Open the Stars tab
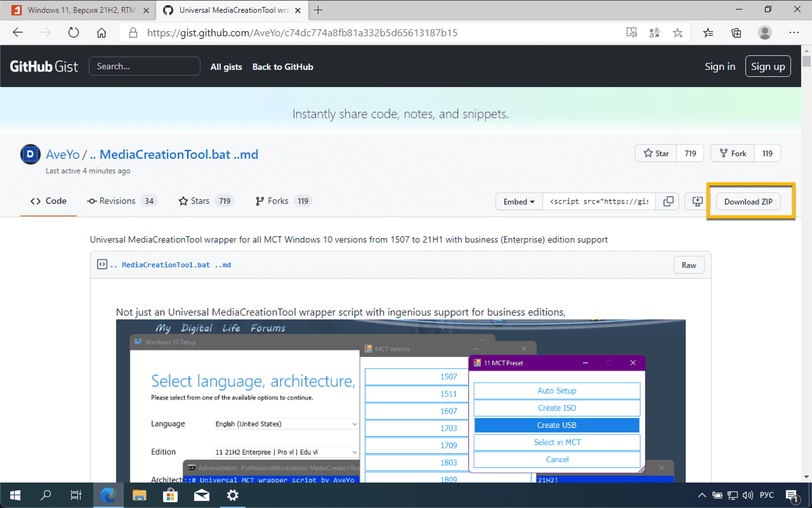Screen dimensions: 812x508 pyautogui.click(x=206, y=201)
